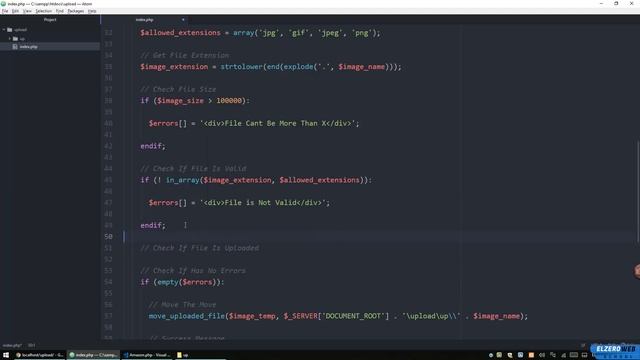Click the file path in the status bar

pyautogui.click(x=12, y=345)
